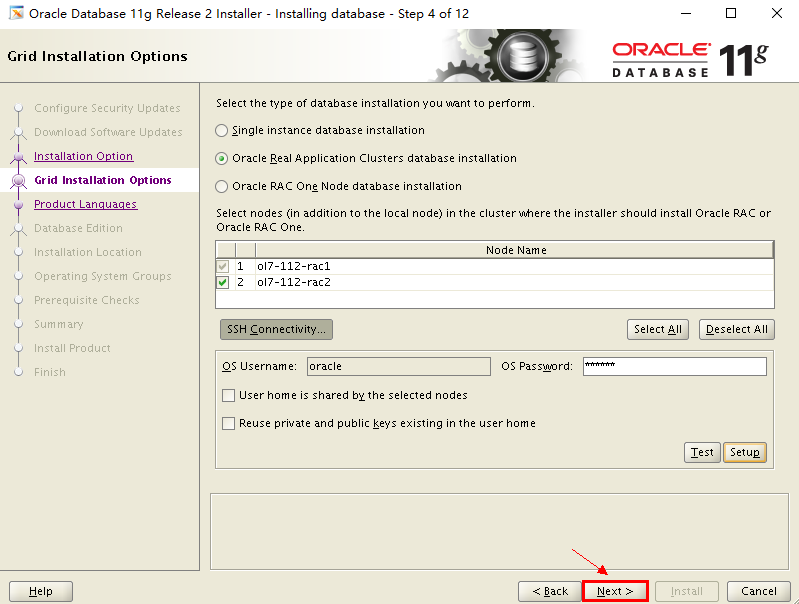Select Oracle Real Application Clusters installation radio
Screen dimensions: 799x604
click(x=221, y=159)
